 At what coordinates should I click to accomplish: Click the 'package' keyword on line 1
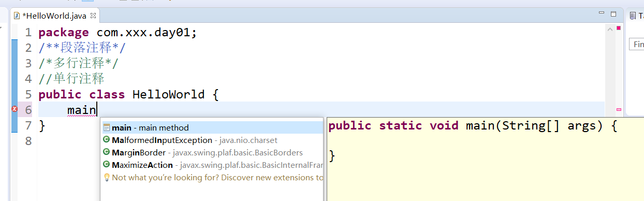[64, 33]
